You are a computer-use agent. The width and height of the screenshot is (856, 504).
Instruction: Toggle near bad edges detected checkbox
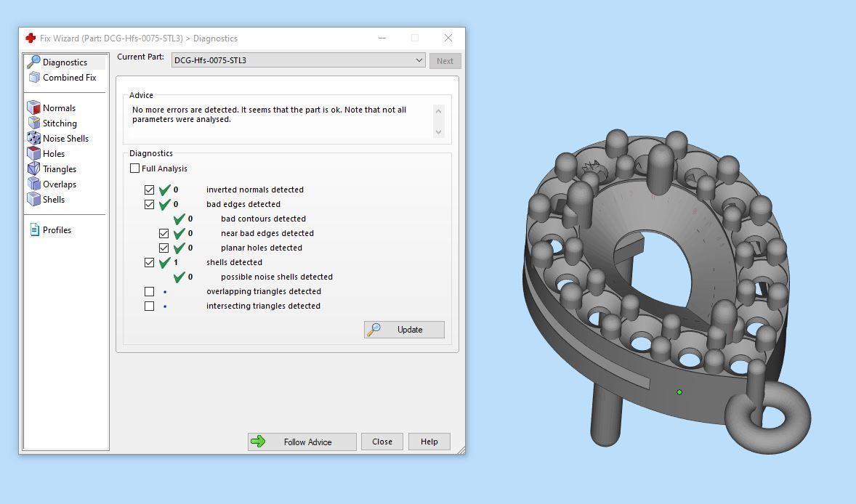[163, 233]
